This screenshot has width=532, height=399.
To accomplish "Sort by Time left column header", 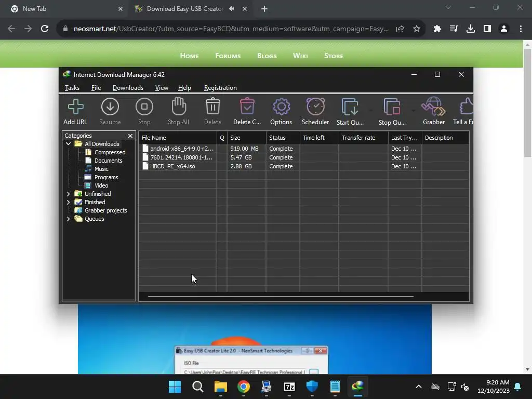I will (x=320, y=138).
